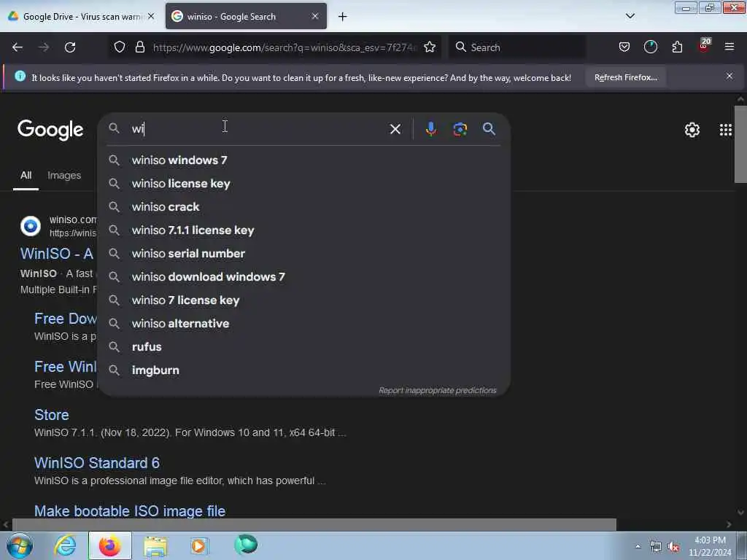This screenshot has height=560, width=747.
Task: Reload the current page
Action: click(70, 47)
